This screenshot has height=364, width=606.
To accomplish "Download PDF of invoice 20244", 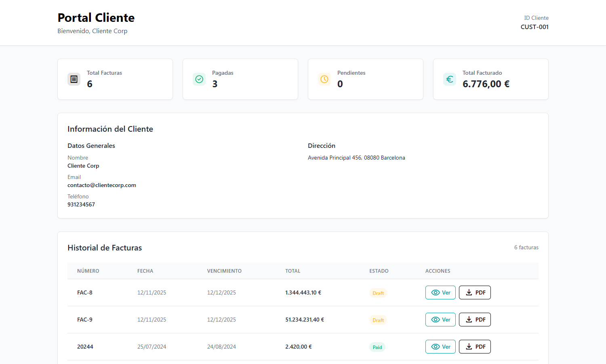I will click(475, 347).
